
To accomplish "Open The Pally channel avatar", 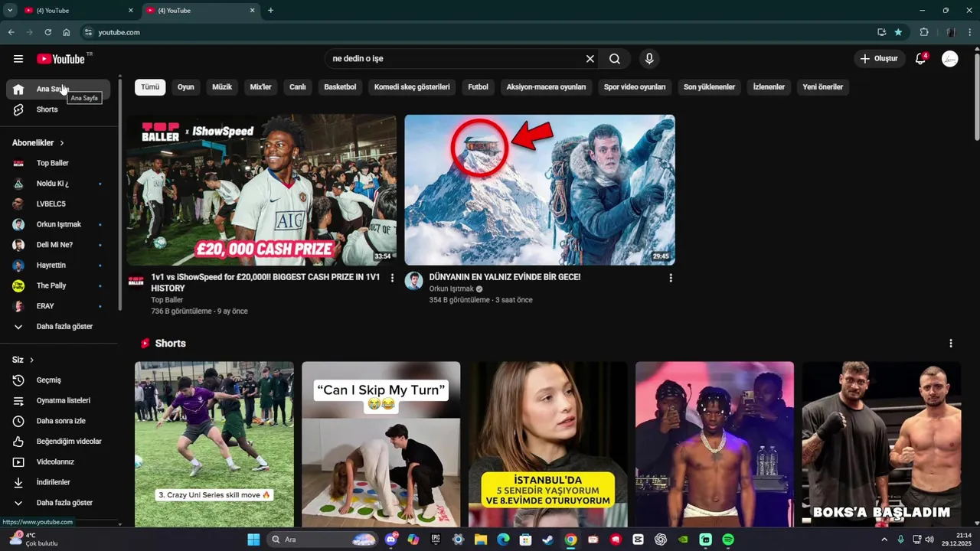I will click(x=18, y=285).
